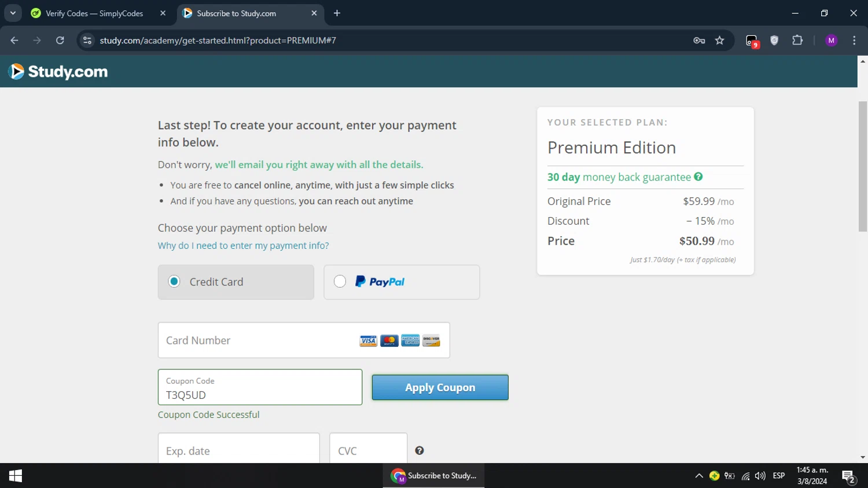Image resolution: width=868 pixels, height=488 pixels.
Task: Open site information icon in address bar
Action: [x=87, y=41]
